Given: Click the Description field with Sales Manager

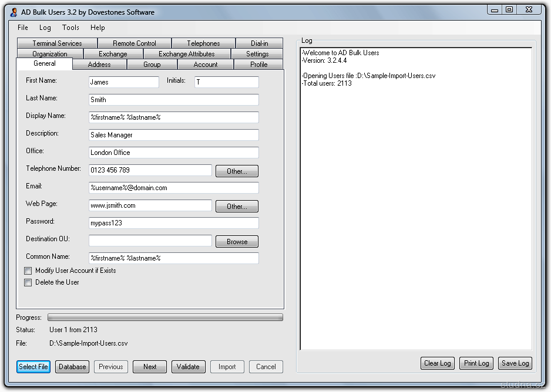Looking at the screenshot, I should 174,135.
